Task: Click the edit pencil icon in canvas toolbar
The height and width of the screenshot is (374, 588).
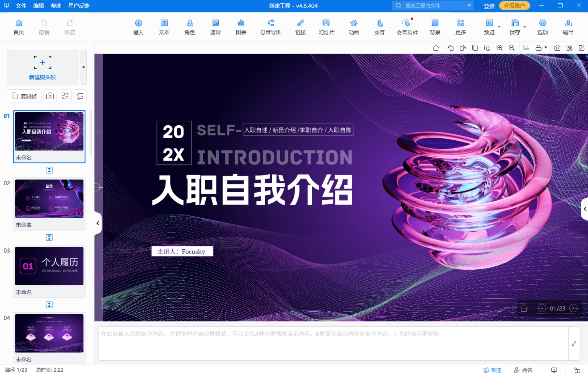Action: [x=581, y=48]
